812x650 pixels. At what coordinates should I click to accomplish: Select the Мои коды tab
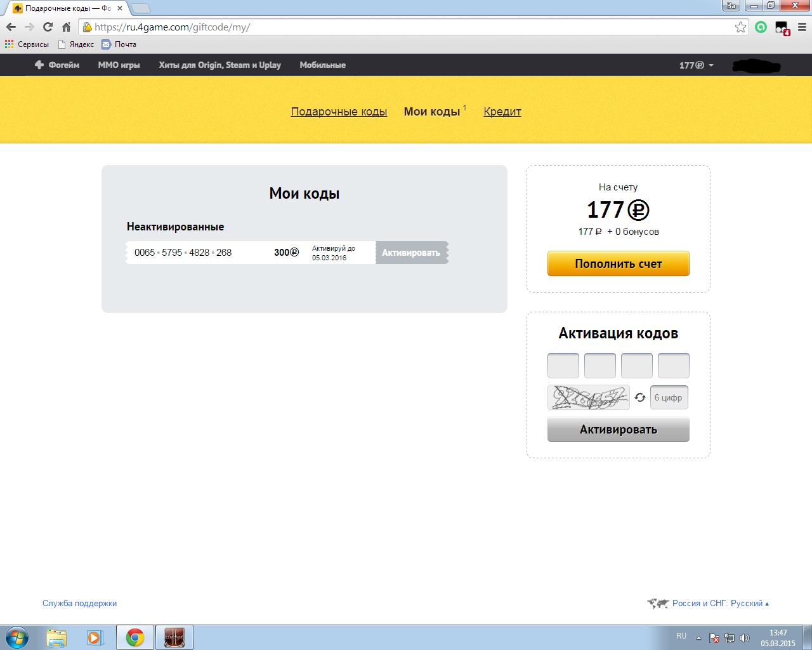pyautogui.click(x=432, y=112)
